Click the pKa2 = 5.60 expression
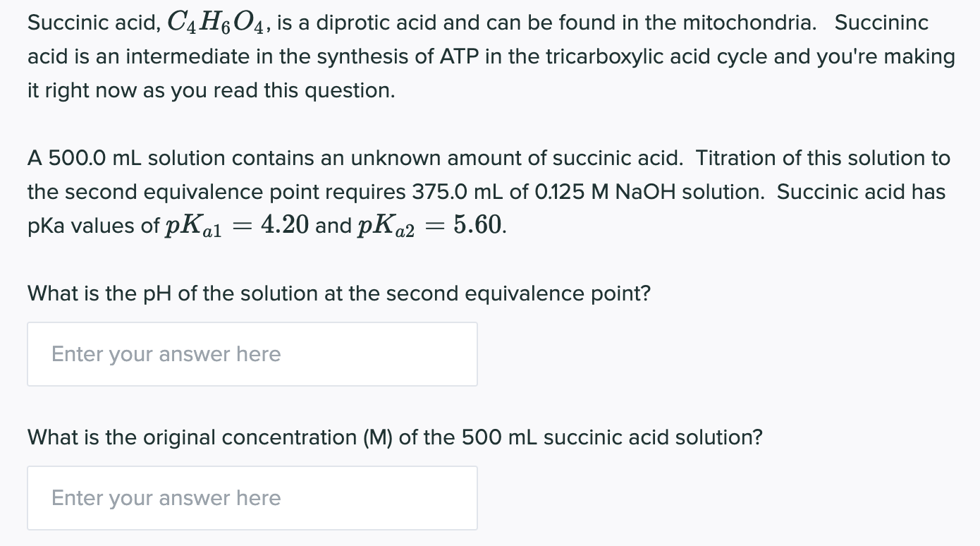This screenshot has height=546, width=980. point(431,226)
